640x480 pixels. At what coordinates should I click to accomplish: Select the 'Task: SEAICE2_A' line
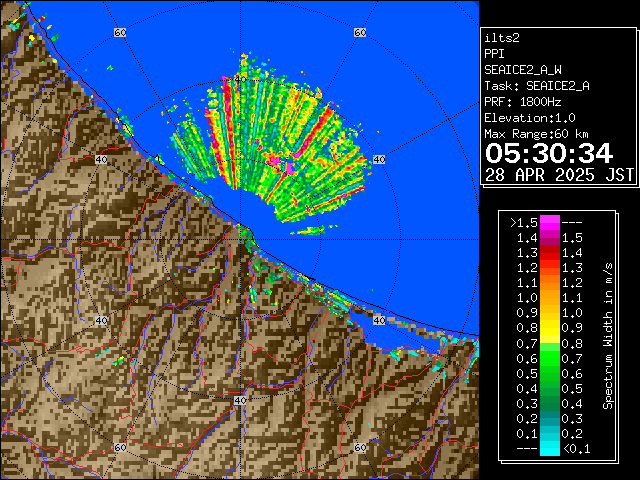pos(537,86)
